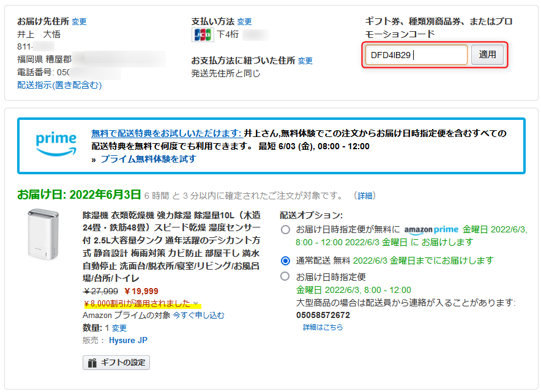Select the 通常配送 無料 delivery option
Screen dimensions: 541x392
coord(285,261)
